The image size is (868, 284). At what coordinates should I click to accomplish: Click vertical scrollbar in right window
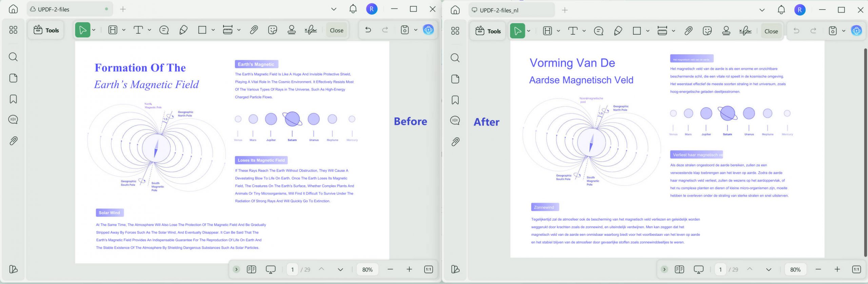click(865, 152)
